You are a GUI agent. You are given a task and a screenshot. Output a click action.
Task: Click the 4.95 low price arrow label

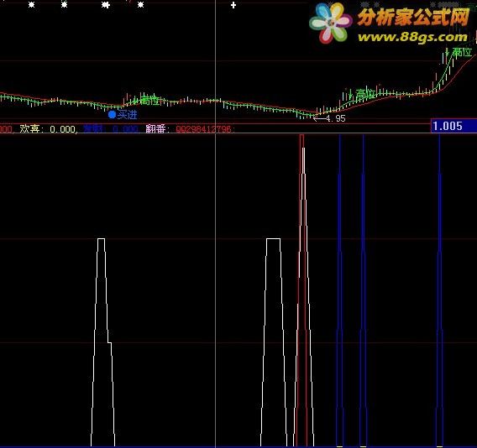pyautogui.click(x=329, y=118)
